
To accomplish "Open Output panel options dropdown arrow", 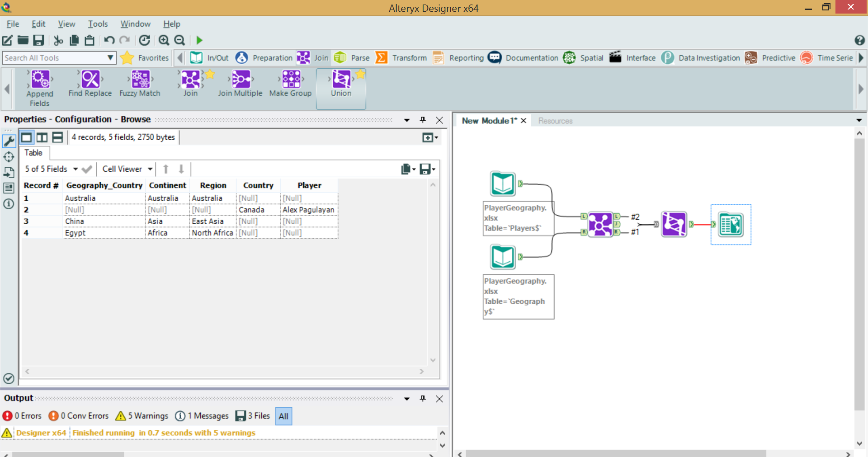I will [x=407, y=399].
